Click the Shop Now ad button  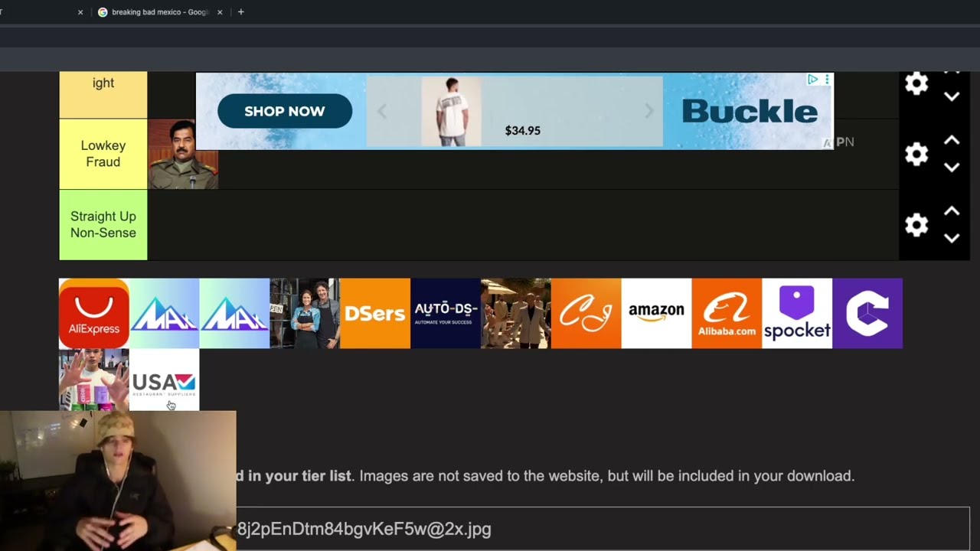point(285,112)
